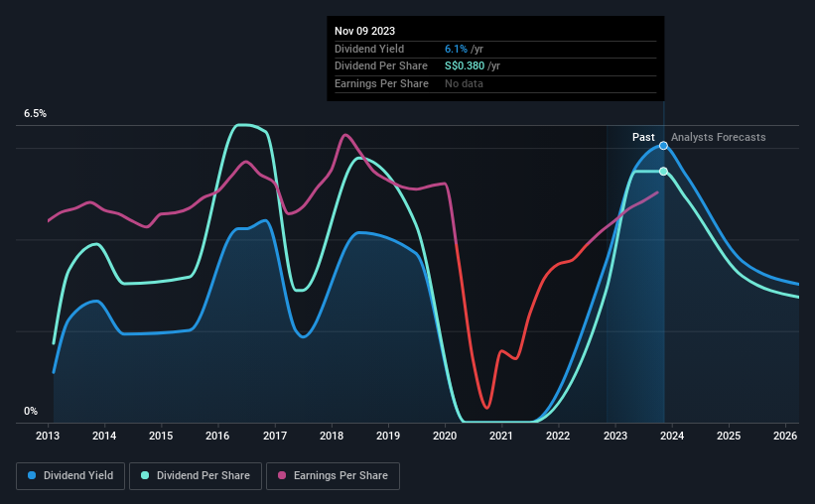Click the 2021 x-axis label
This screenshot has width=815, height=504.
pyautogui.click(x=501, y=436)
